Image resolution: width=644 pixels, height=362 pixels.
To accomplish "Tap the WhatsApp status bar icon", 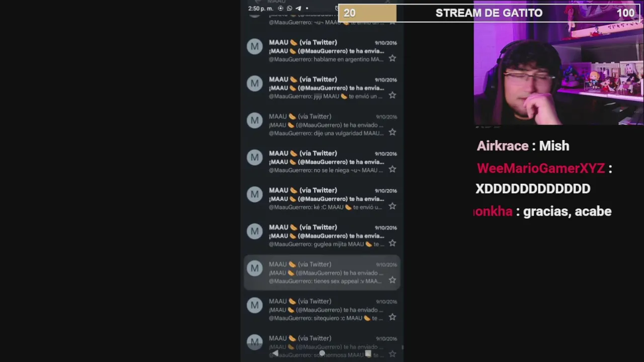I will coord(289,9).
